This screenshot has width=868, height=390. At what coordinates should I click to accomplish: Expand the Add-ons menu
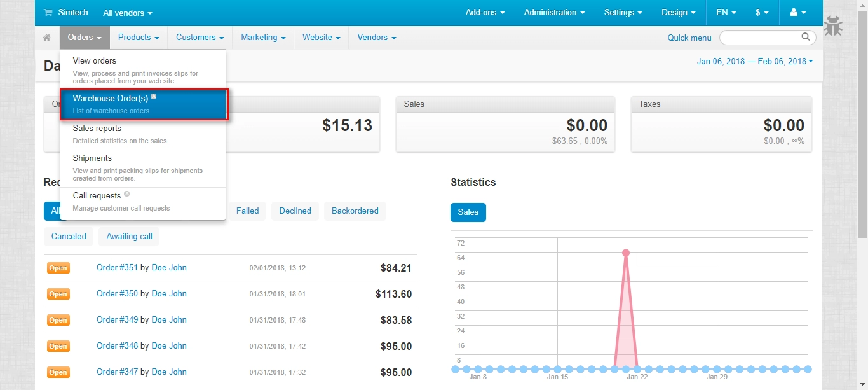pos(485,13)
